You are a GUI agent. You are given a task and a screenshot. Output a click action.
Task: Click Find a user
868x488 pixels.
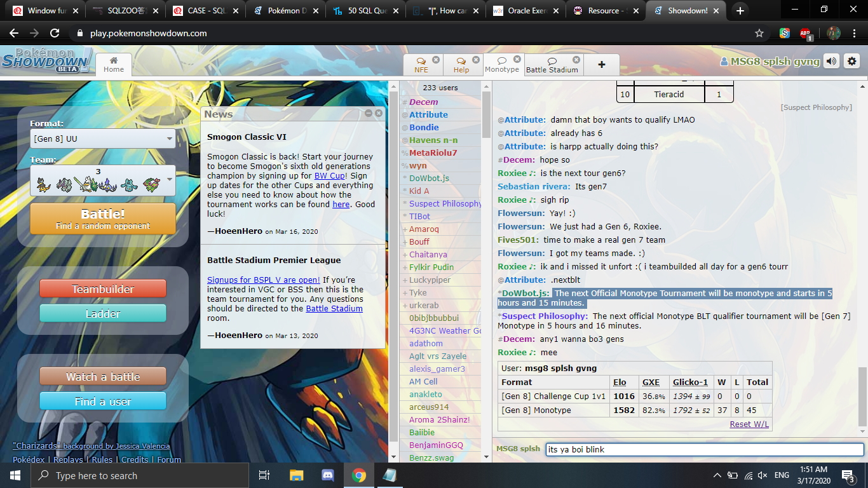[103, 401]
